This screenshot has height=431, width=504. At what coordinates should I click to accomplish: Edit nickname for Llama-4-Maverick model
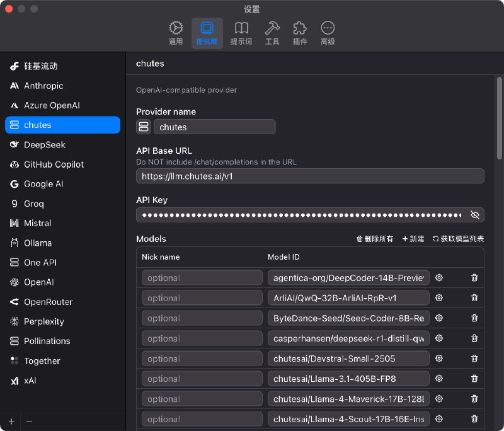(x=202, y=399)
